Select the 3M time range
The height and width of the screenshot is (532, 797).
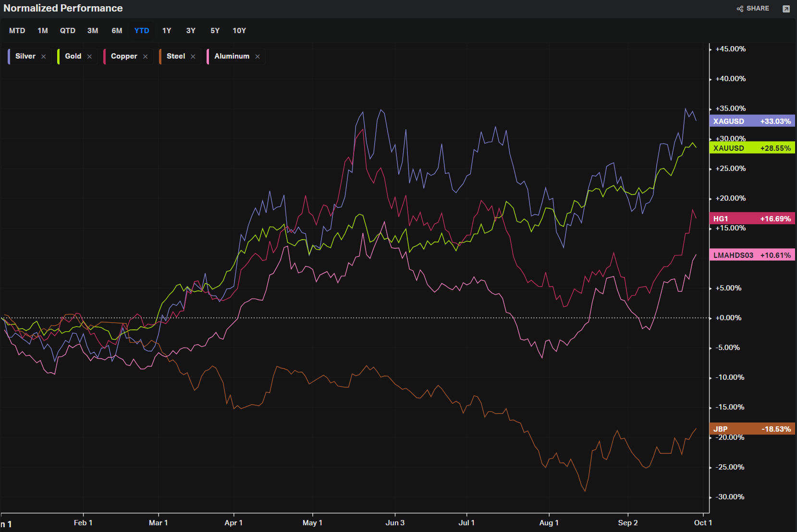pyautogui.click(x=93, y=31)
